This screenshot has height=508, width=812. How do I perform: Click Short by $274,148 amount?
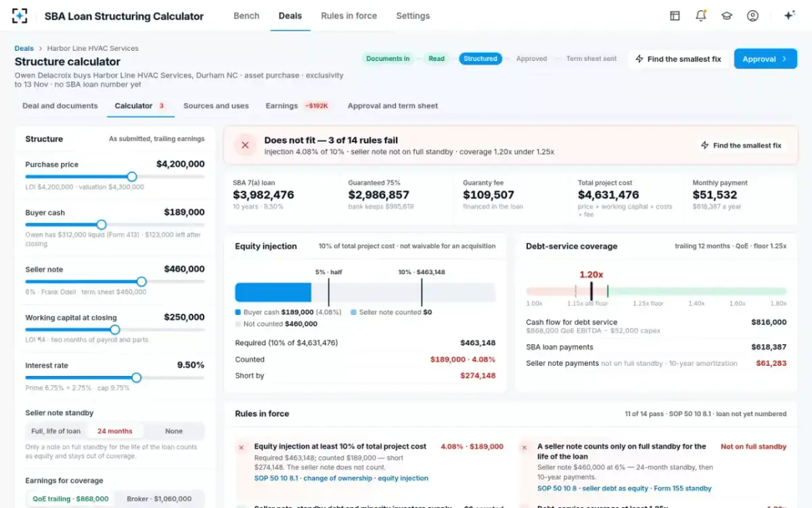(478, 376)
